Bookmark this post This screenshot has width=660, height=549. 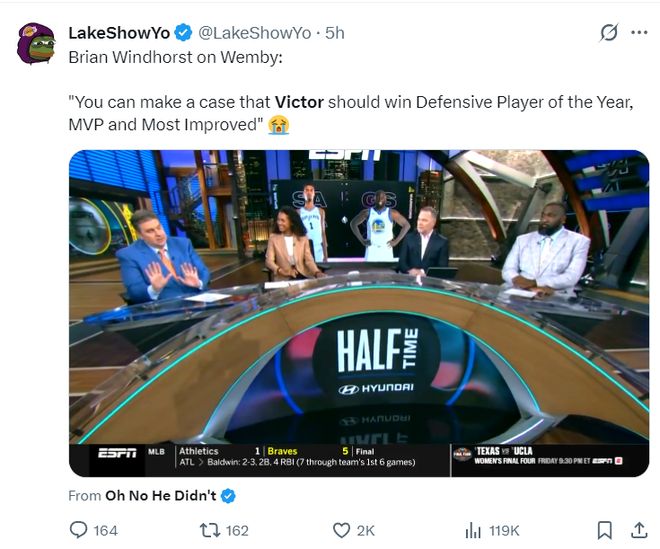point(605,530)
